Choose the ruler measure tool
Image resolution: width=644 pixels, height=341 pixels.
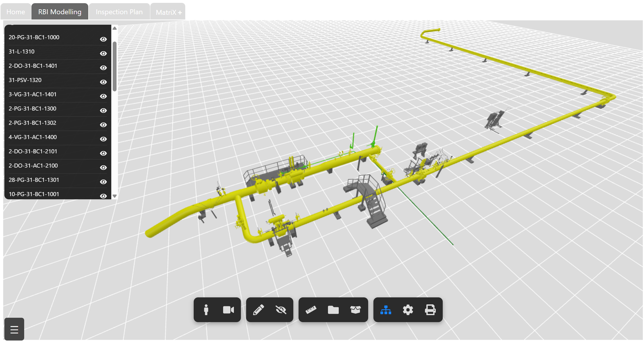[311, 310]
